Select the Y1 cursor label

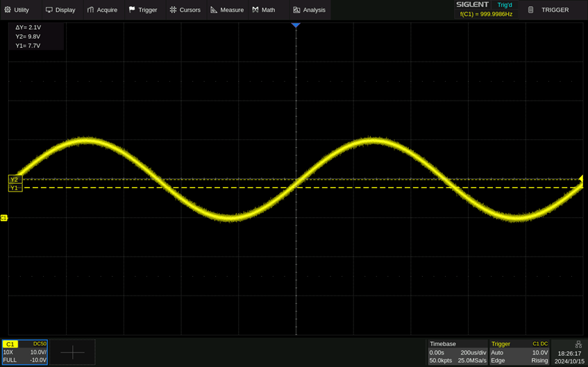pos(15,188)
